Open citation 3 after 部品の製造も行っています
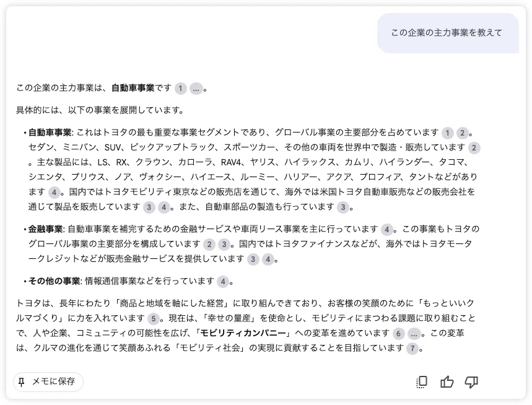 [343, 207]
